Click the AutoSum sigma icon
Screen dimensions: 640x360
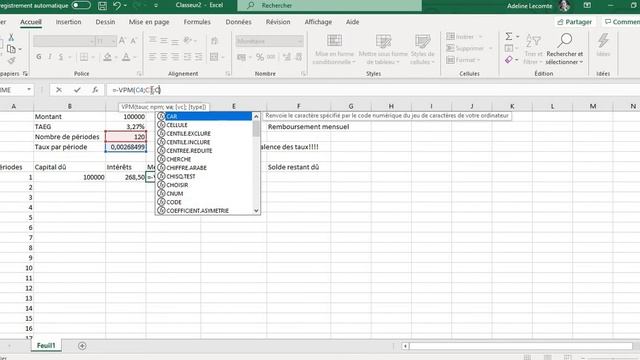pos(509,37)
